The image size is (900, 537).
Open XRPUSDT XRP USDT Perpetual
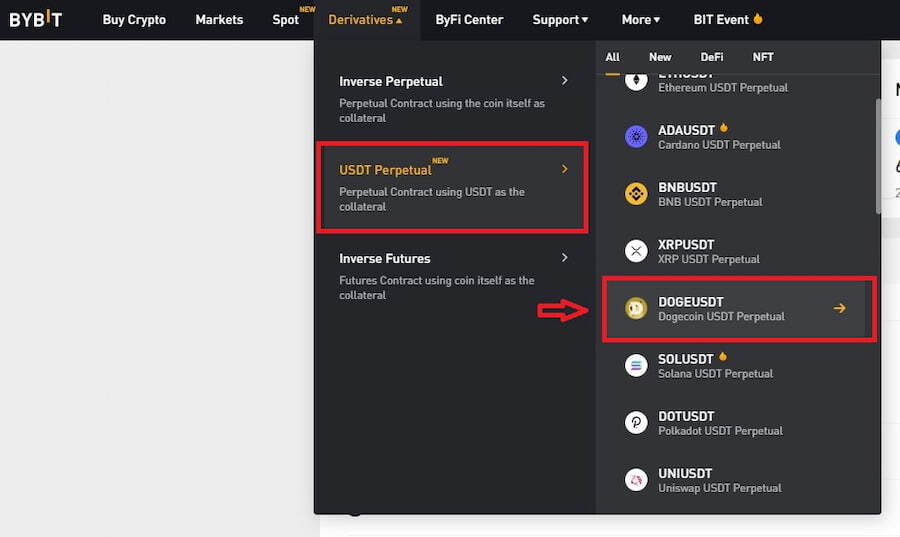(x=738, y=251)
